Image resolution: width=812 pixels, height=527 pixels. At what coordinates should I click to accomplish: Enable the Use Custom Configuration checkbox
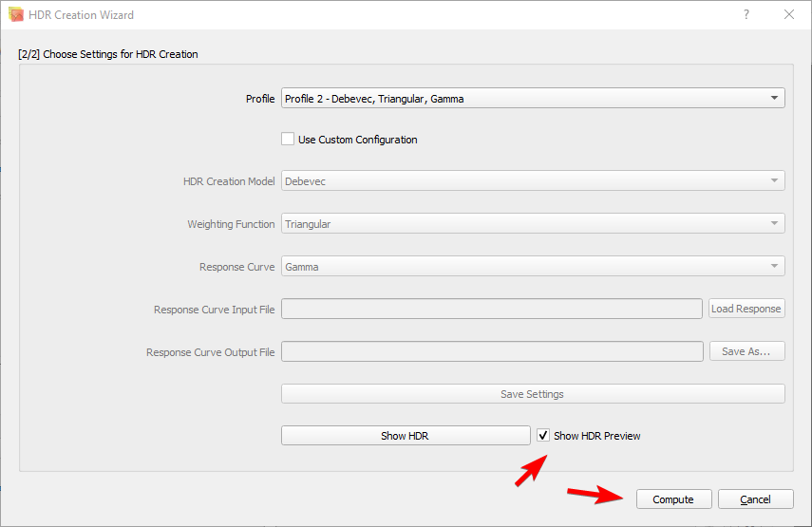coord(288,140)
